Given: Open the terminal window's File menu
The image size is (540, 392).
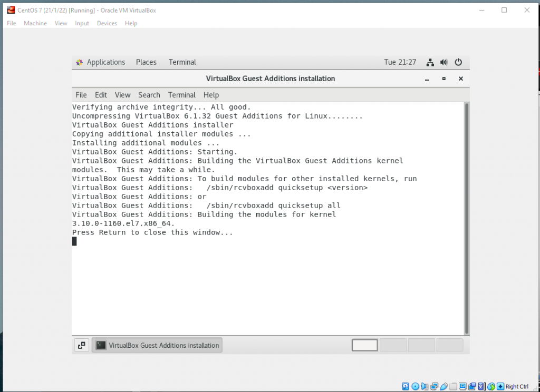Looking at the screenshot, I should (x=81, y=95).
